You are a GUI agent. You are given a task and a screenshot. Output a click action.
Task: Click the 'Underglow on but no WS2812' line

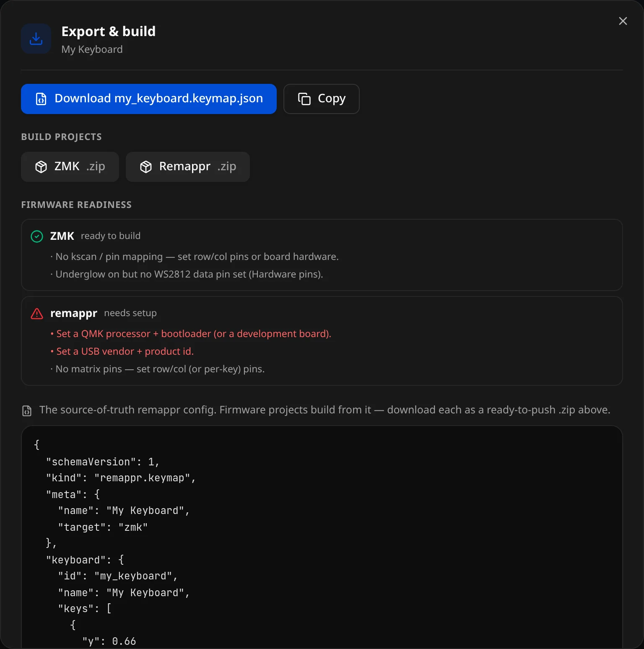pyautogui.click(x=187, y=274)
